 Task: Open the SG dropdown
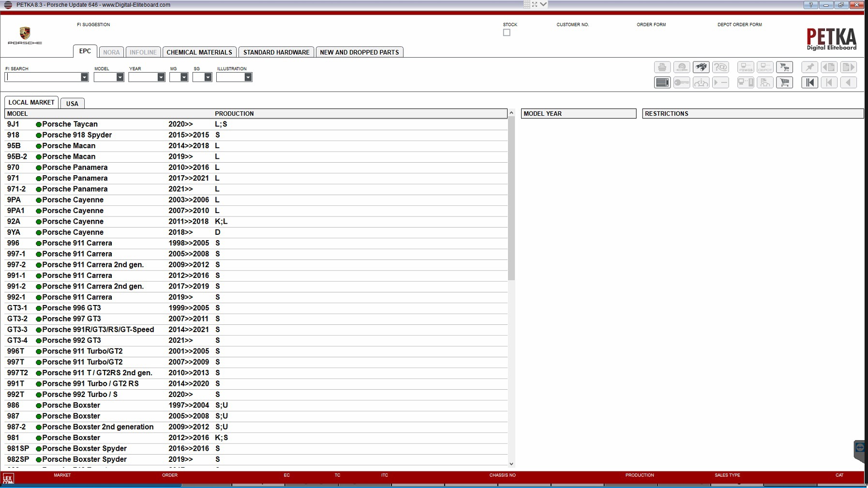[x=208, y=77]
